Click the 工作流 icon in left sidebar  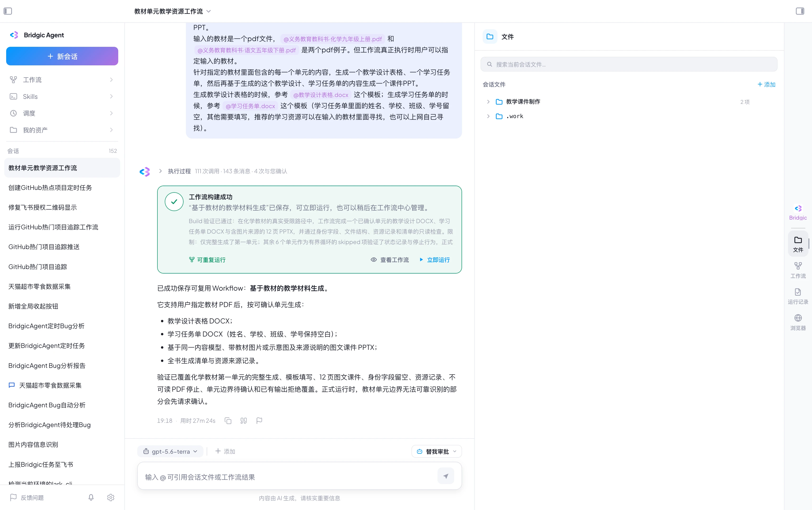click(x=14, y=80)
